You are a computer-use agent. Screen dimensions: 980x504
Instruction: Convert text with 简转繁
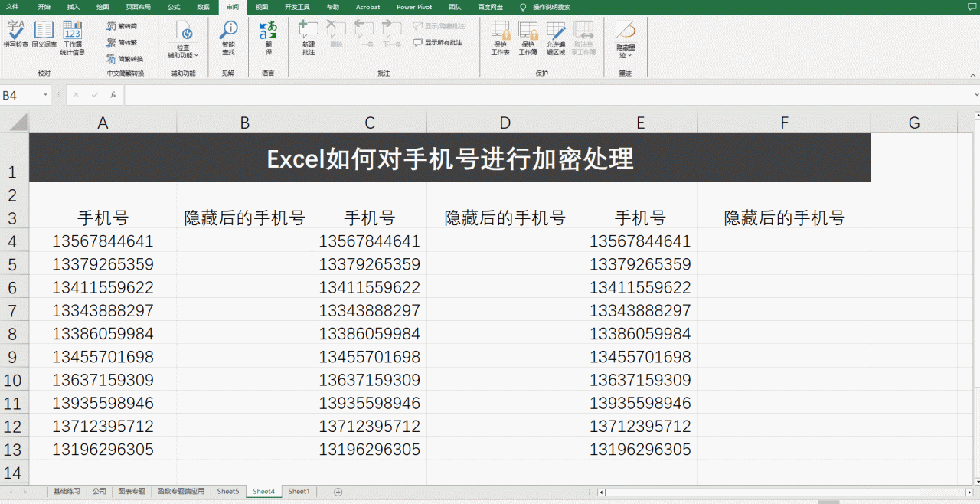(x=122, y=42)
